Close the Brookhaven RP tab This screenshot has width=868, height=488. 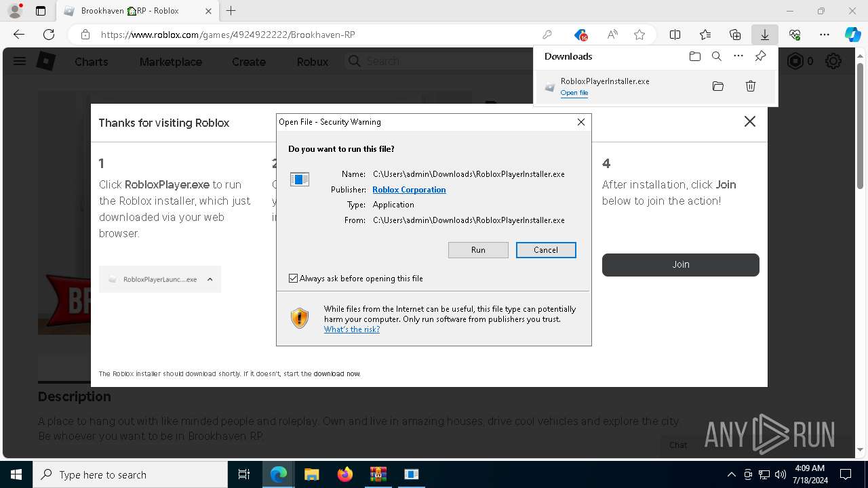point(208,11)
